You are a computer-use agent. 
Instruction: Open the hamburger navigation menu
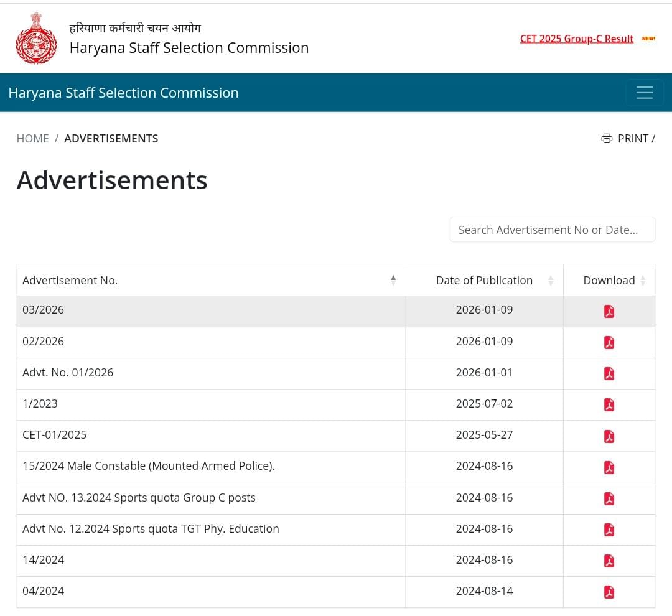pos(644,93)
